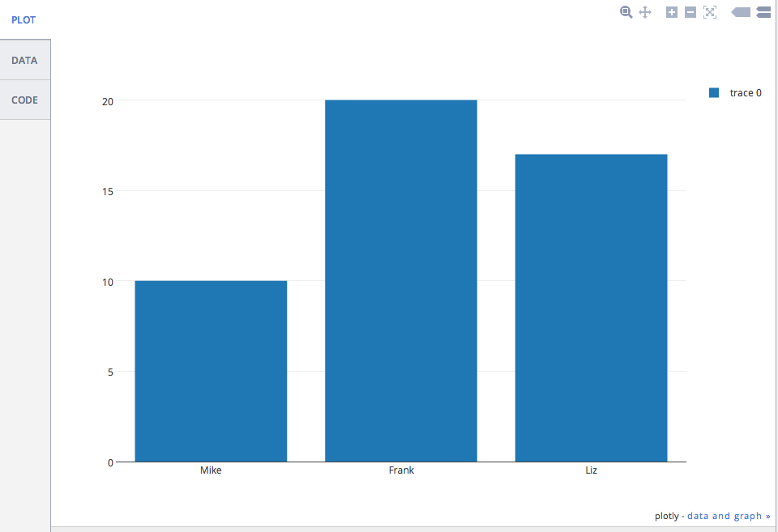Click the Liz x-axis label
The width and height of the screenshot is (778, 532).
point(591,470)
